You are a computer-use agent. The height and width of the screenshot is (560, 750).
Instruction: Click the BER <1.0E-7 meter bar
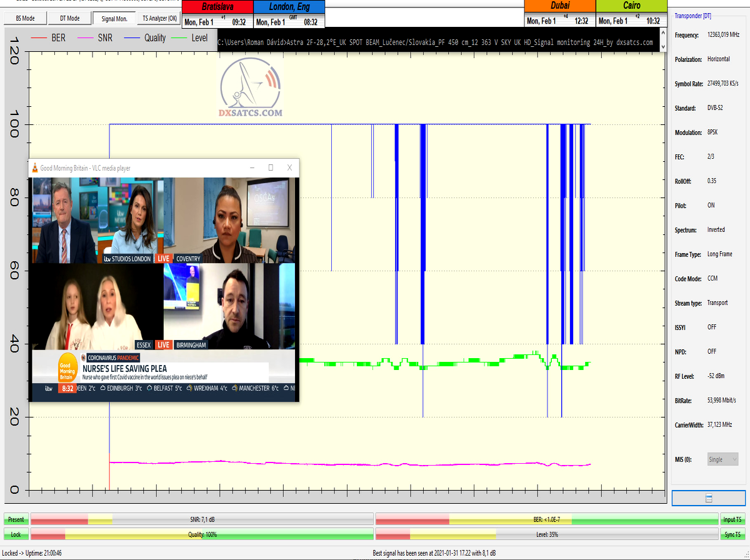(x=546, y=519)
